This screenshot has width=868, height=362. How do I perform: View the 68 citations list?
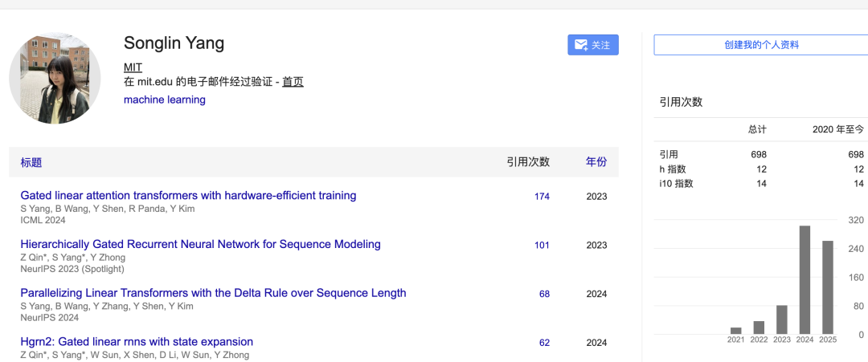point(545,294)
